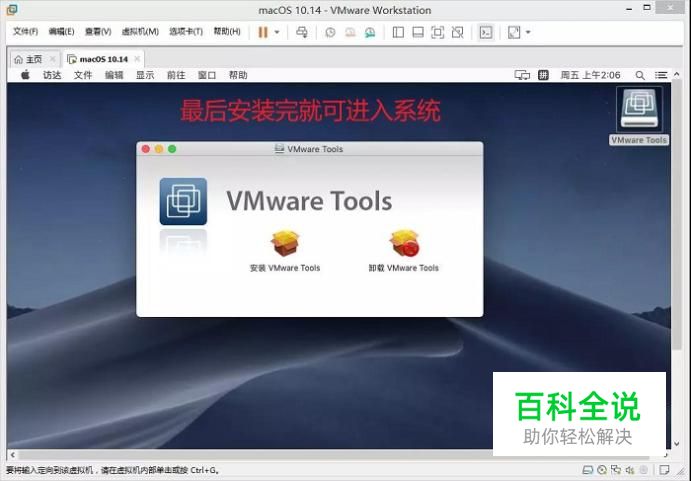The image size is (691, 481).
Task: Open the macOS 帮助 menu
Action: tap(238, 75)
